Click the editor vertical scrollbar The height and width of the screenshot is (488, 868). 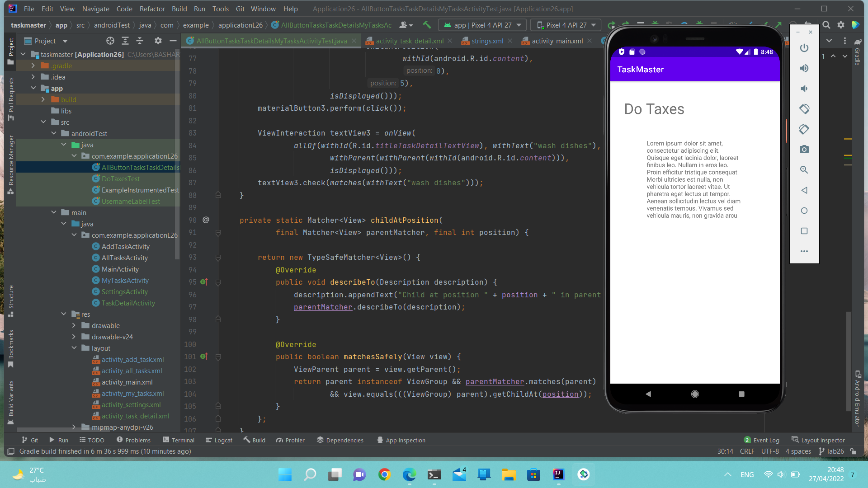tap(849, 361)
